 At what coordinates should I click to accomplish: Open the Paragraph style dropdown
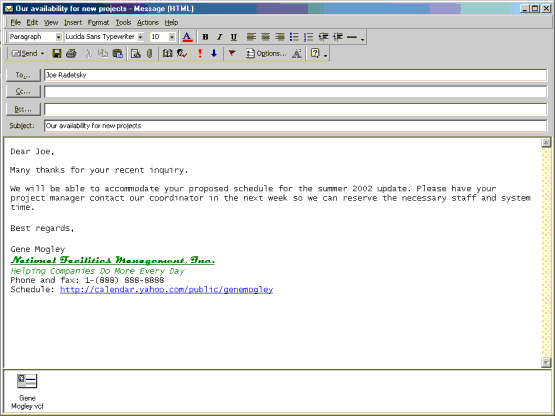(59, 37)
